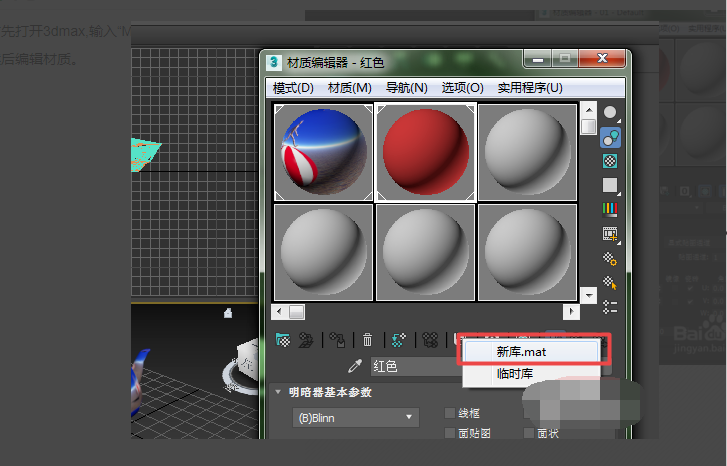The width and height of the screenshot is (727, 466).
Task: Click the horizontal scrollbar thumb under sample slots
Action: [x=297, y=312]
